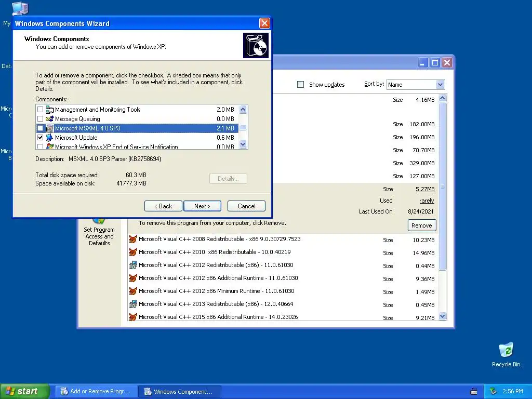This screenshot has height=399, width=532.
Task: Open the Recycle Bin desktop icon
Action: pos(506,350)
